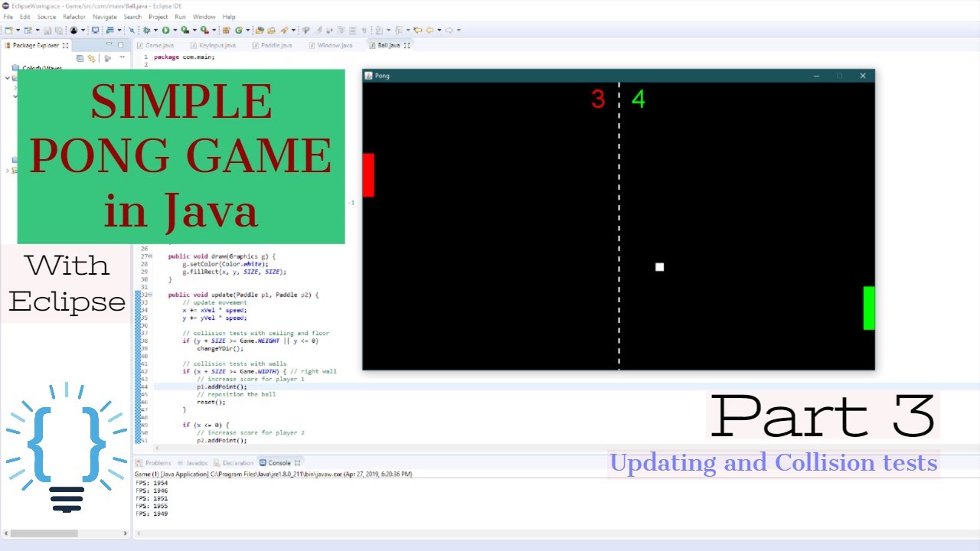Click the Forward navigation arrow icon
This screenshot has width=980, height=551.
pyautogui.click(x=449, y=30)
